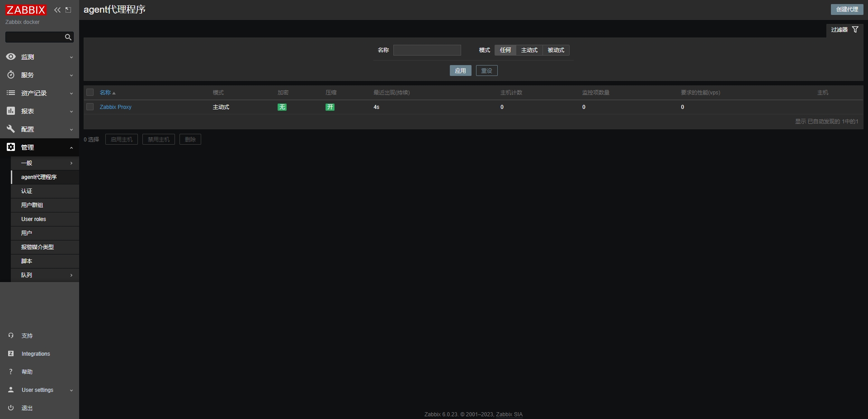Open the Zabbix Proxy link
The height and width of the screenshot is (419, 868).
pos(115,107)
